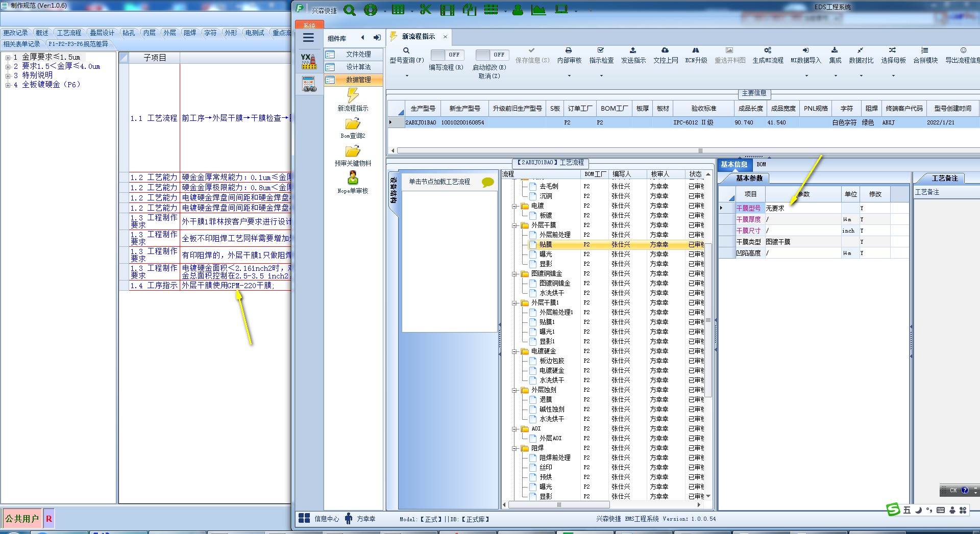Click the 干膜型号 parameter value field
980x534 pixels.
pyautogui.click(x=802, y=208)
